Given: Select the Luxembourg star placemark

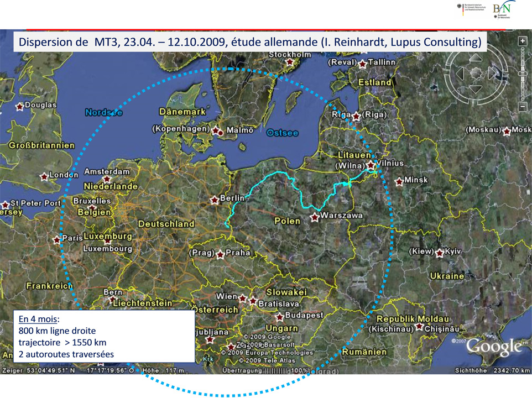Looking at the screenshot, I should pos(107,241).
